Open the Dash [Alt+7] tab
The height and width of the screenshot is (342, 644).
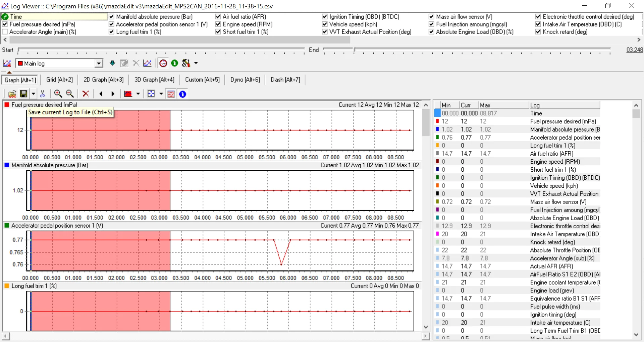pyautogui.click(x=285, y=79)
